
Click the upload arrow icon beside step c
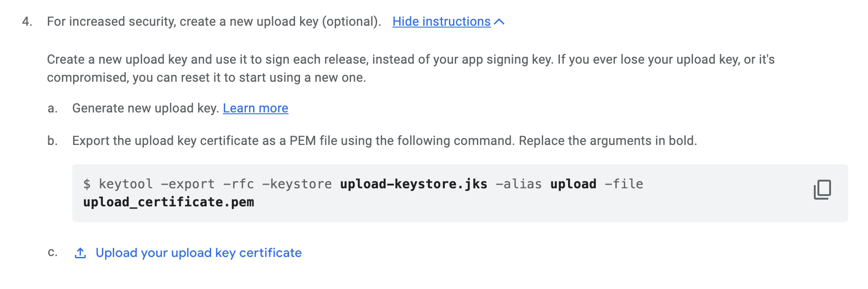(x=80, y=253)
